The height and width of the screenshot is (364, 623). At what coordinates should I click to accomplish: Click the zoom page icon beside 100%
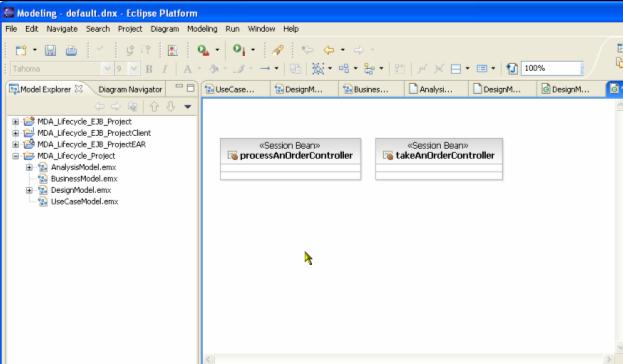click(x=512, y=69)
